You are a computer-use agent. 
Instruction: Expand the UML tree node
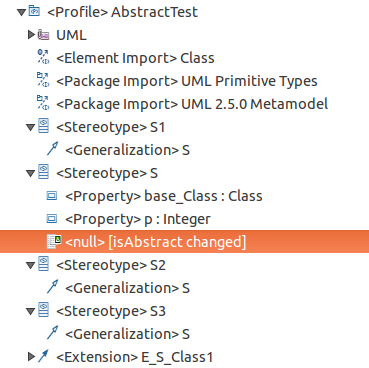coord(31,35)
